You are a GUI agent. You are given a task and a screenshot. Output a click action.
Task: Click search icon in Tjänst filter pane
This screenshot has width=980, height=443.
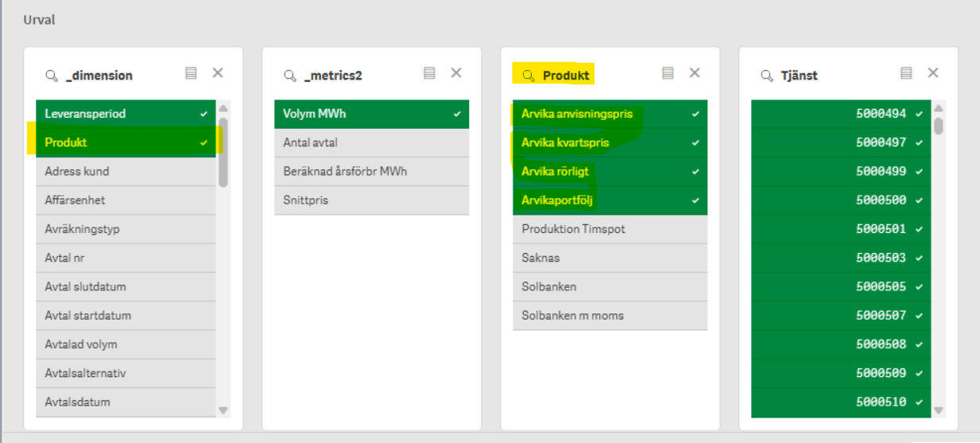point(767,76)
